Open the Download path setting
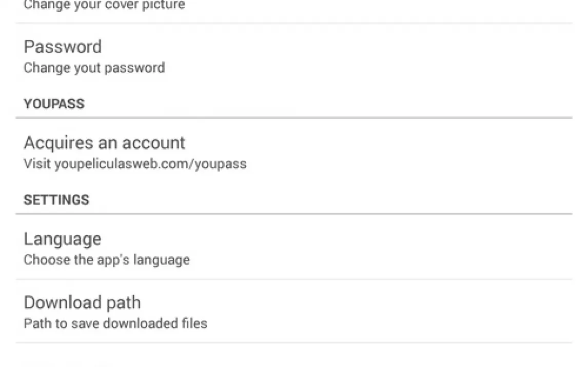The height and width of the screenshot is (367, 588). [x=294, y=311]
